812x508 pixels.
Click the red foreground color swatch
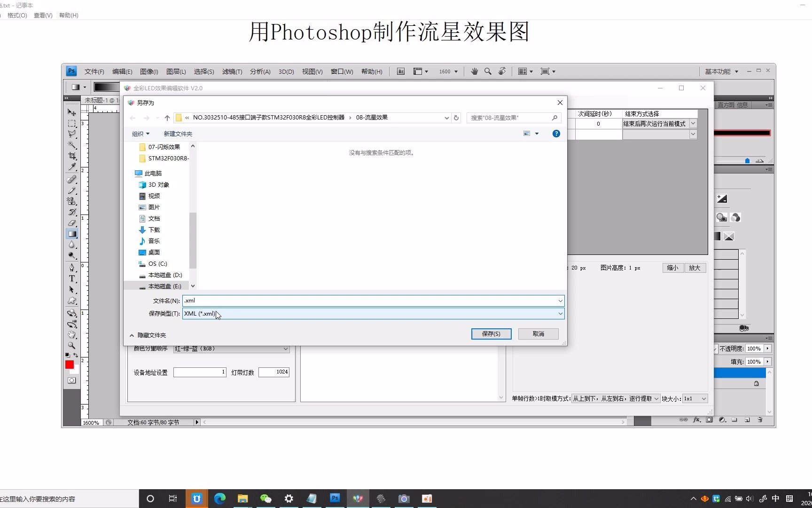(x=70, y=365)
